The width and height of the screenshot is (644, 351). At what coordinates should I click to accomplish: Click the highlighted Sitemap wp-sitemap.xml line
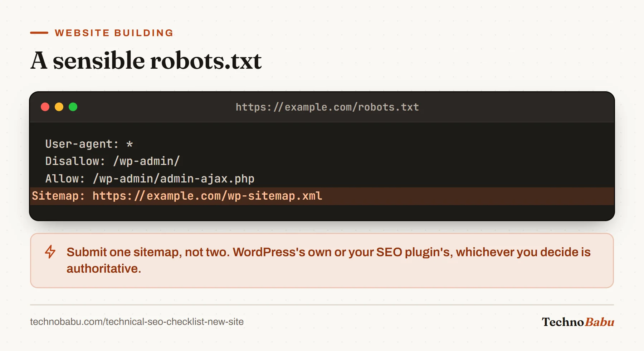(x=322, y=196)
